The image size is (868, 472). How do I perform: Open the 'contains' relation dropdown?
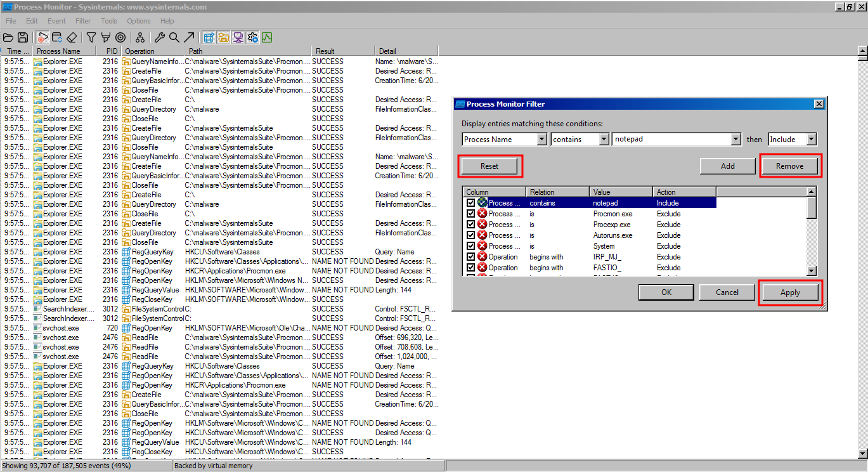(604, 139)
